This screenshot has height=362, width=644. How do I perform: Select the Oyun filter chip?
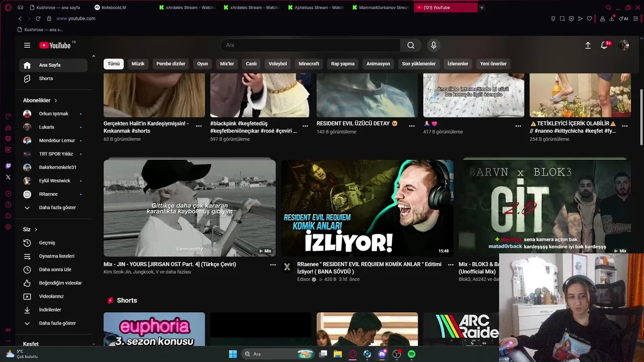pyautogui.click(x=203, y=64)
